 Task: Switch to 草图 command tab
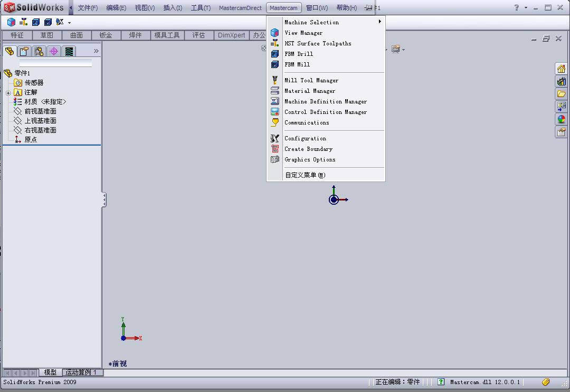click(x=47, y=35)
